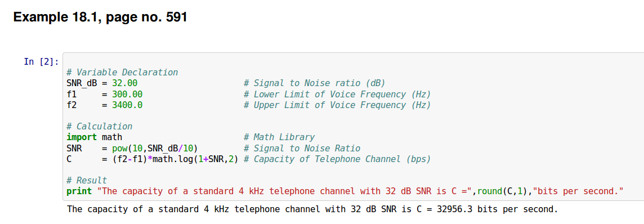This screenshot has height=224, width=644.
Task: Click the pow function call on the SNR line
Action: [x=119, y=148]
